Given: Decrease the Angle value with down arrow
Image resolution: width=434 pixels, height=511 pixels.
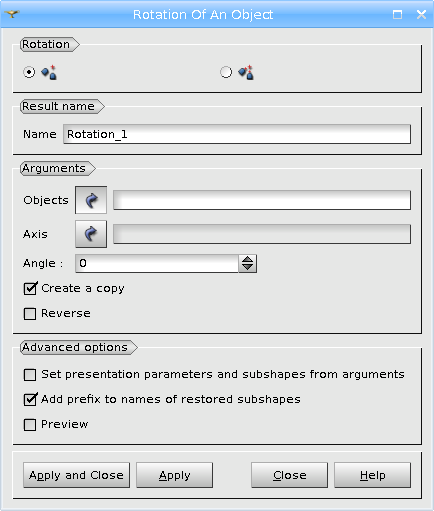Looking at the screenshot, I should (x=247, y=267).
